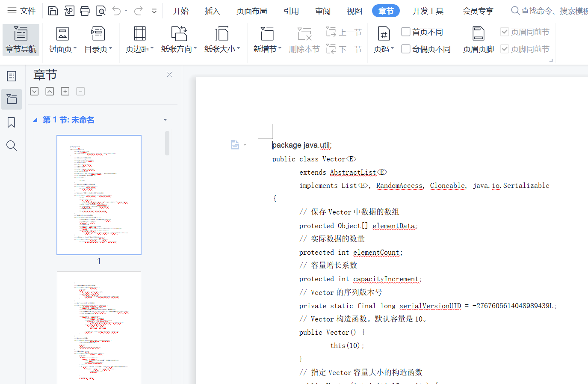Select the 章节 ribbon tab
Image resolution: width=588 pixels, height=384 pixels.
[x=386, y=11]
